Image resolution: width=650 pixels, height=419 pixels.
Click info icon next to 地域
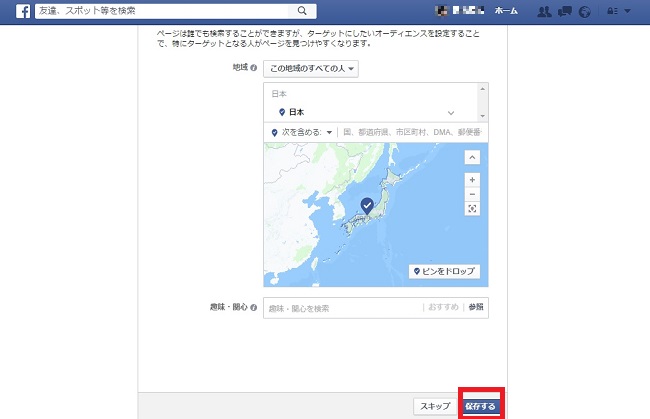click(253, 68)
